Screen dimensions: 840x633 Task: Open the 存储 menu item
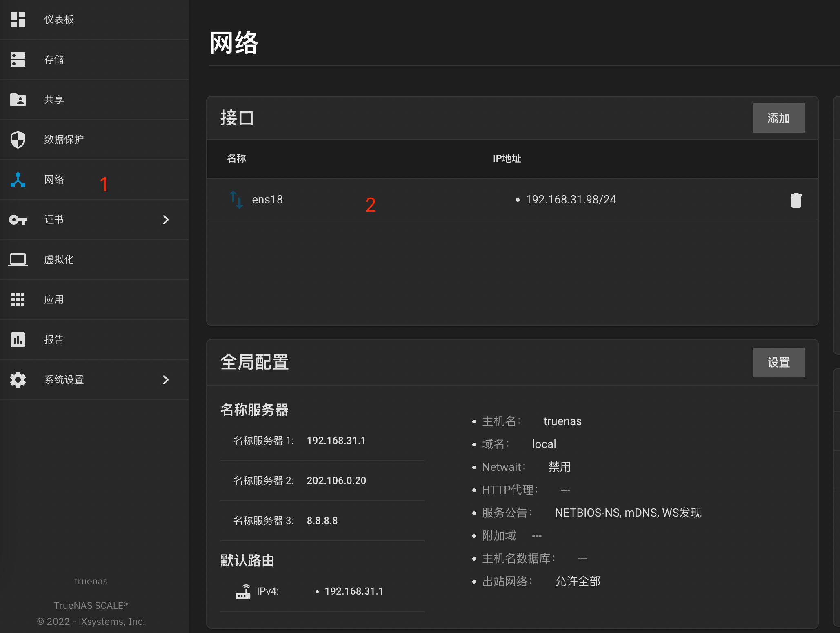point(54,60)
